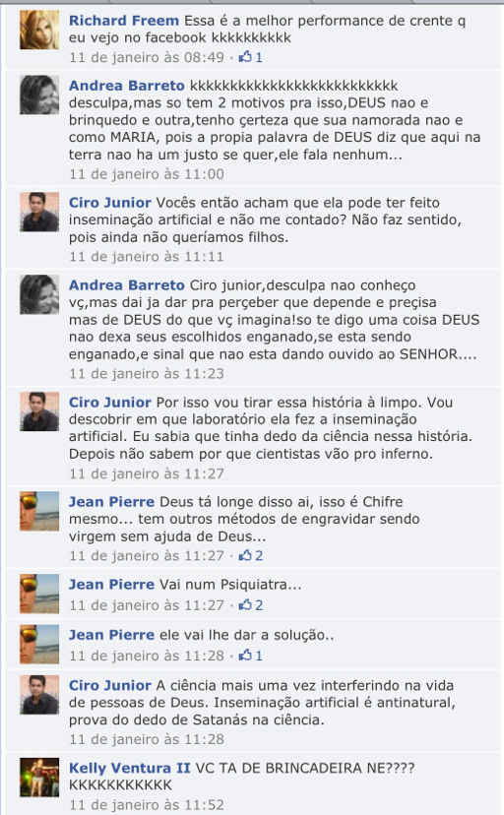Click like thumb on Jean Pierre's Chifre comment

click(245, 555)
